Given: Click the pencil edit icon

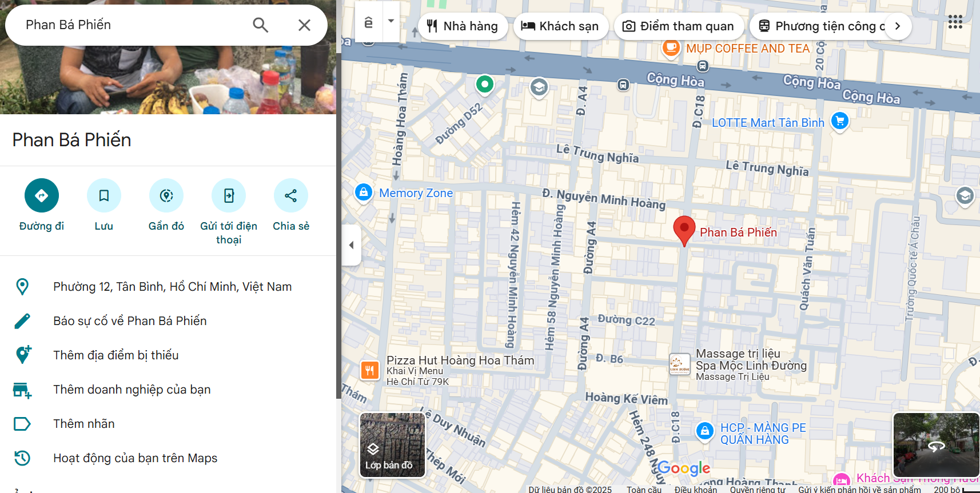Looking at the screenshot, I should tap(22, 321).
